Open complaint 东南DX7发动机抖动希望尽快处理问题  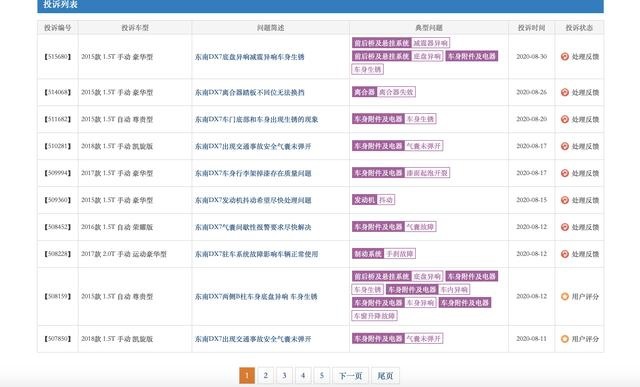coord(253,200)
